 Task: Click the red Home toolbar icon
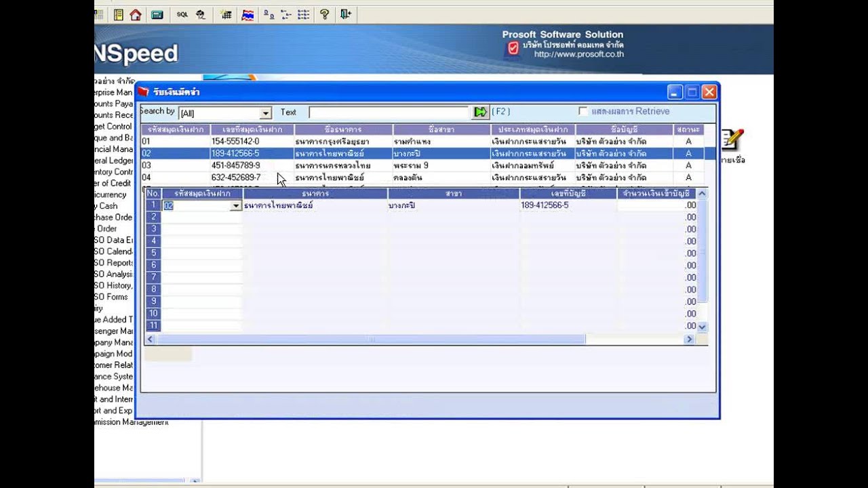click(136, 14)
